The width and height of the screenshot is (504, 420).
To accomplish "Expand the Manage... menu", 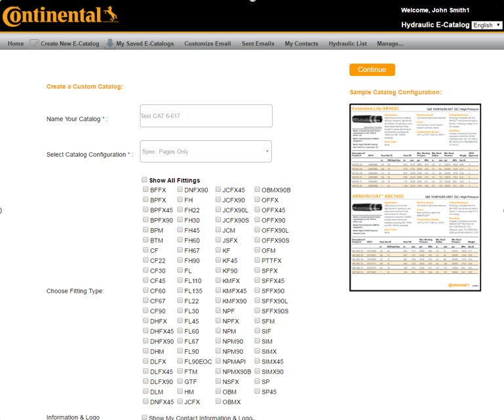I will pos(390,44).
